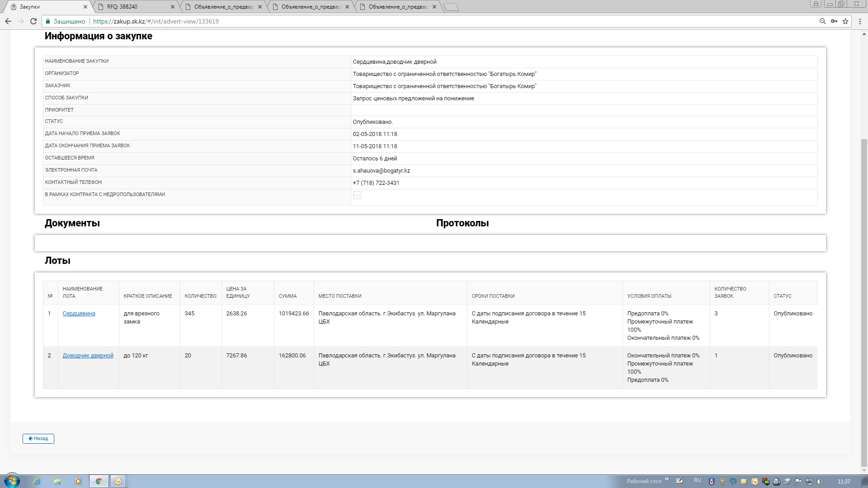Switch to the Закупки tab
This screenshot has height=488, width=868.
(48, 7)
